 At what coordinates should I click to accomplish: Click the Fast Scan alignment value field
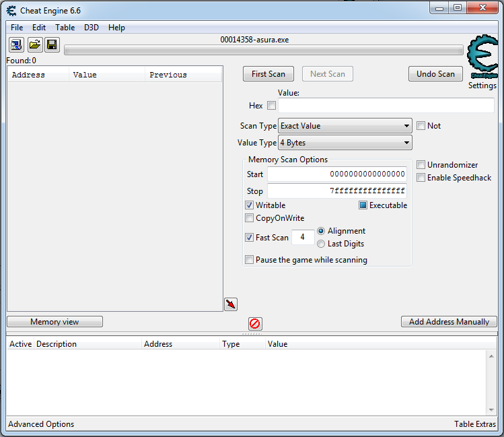point(303,237)
